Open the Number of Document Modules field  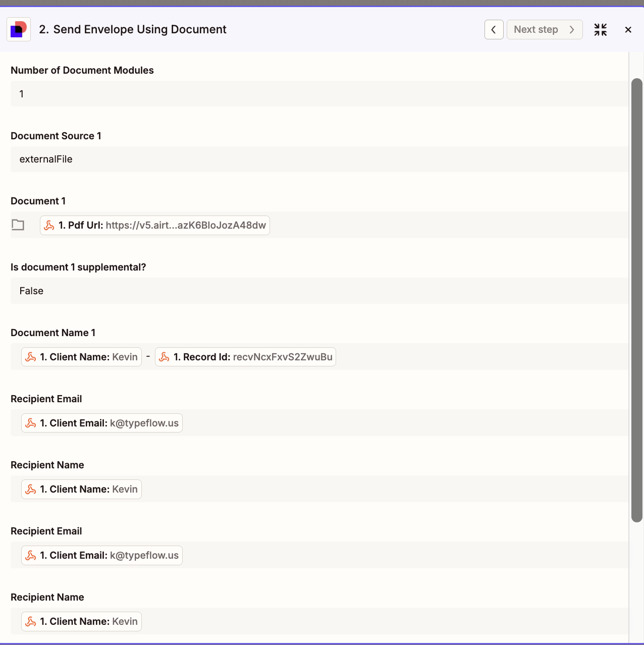pos(318,94)
